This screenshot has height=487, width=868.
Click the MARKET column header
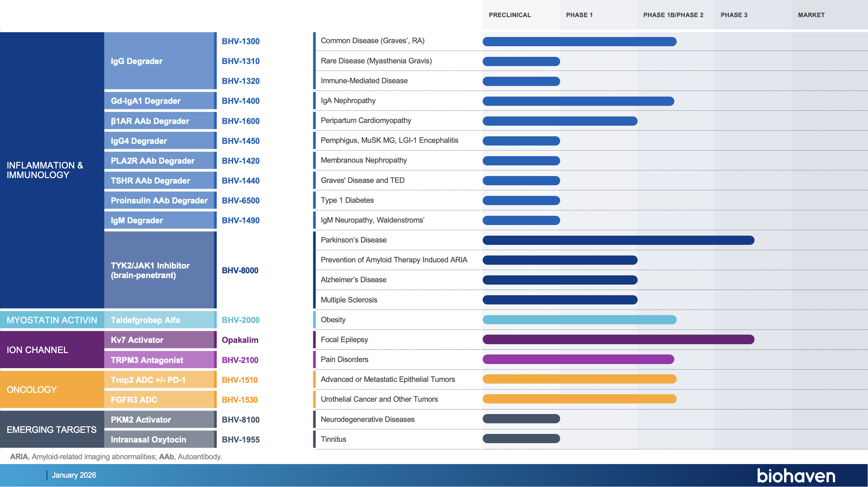[811, 15]
